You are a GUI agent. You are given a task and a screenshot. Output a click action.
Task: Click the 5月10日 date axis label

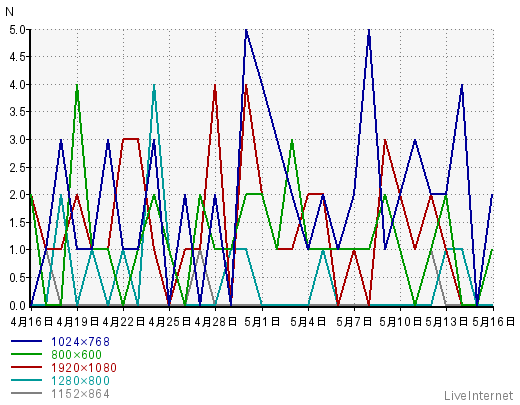coord(400,322)
